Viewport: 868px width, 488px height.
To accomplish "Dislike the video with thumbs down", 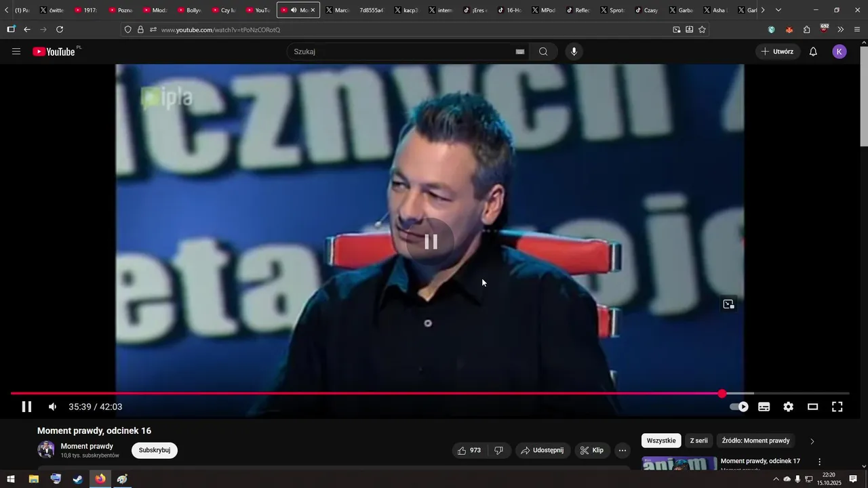I will pos(498,450).
